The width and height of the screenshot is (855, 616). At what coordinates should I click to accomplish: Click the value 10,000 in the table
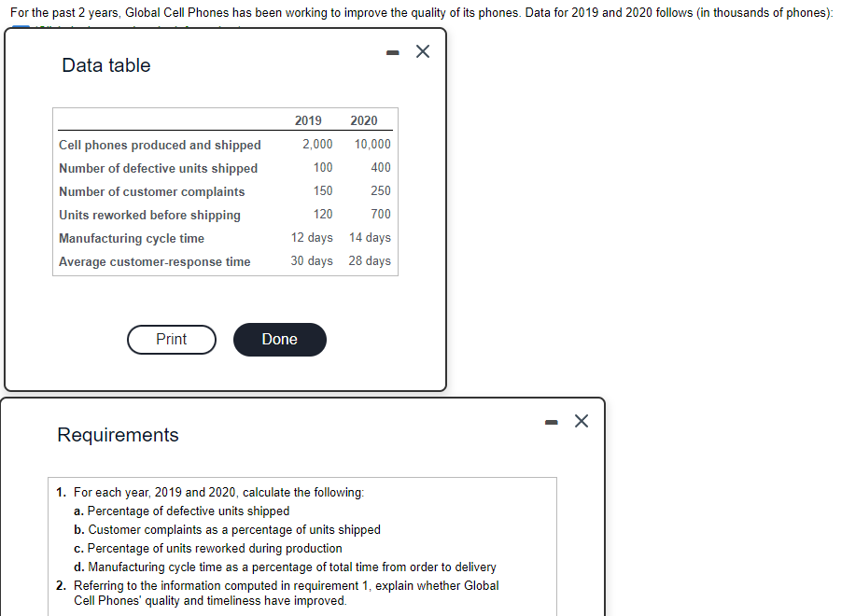(x=371, y=144)
